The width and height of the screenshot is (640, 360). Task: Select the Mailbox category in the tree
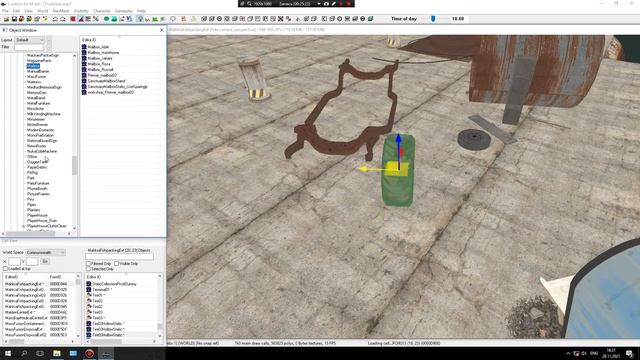pos(33,66)
